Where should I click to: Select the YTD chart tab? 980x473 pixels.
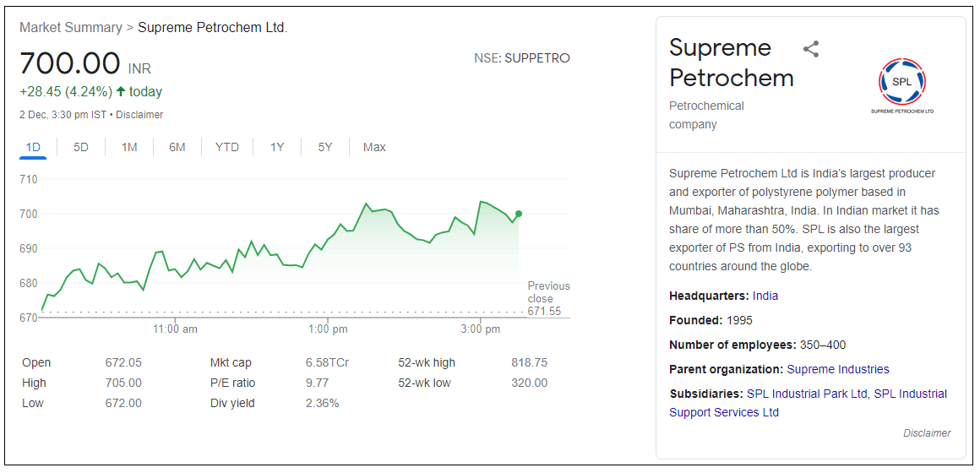click(227, 148)
